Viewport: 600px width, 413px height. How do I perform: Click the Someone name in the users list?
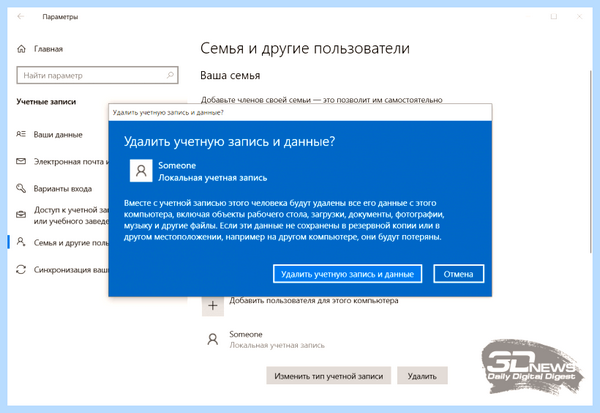pyautogui.click(x=246, y=334)
